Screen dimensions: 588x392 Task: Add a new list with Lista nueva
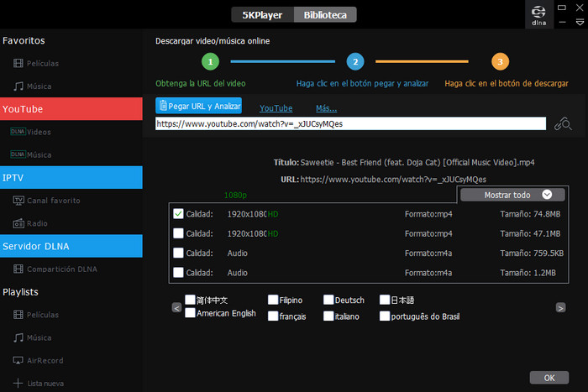39,384
